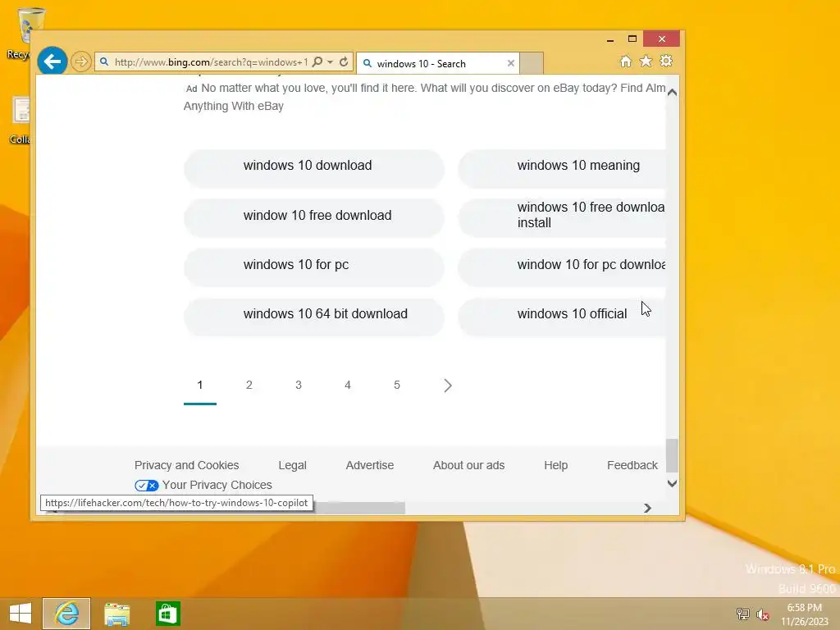Click the next page chevron

point(448,386)
